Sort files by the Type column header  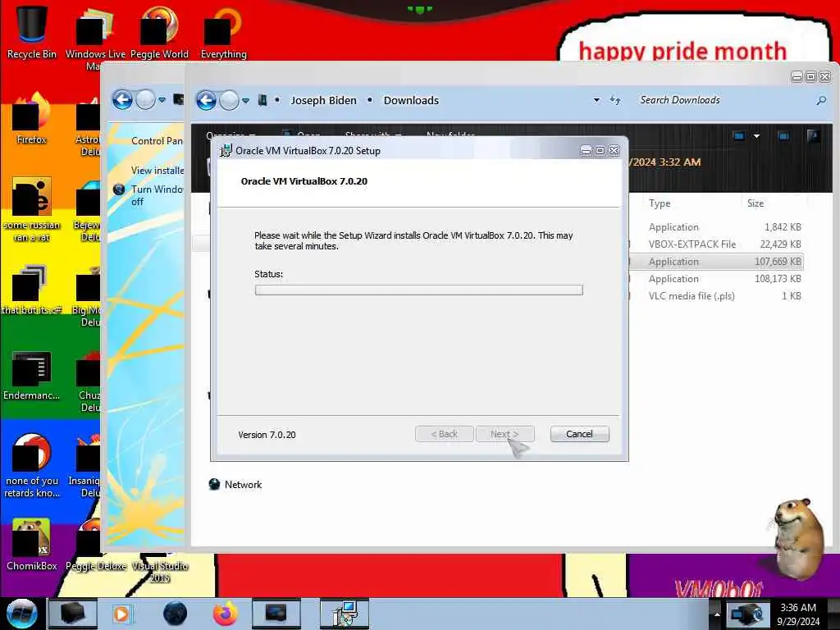660,203
